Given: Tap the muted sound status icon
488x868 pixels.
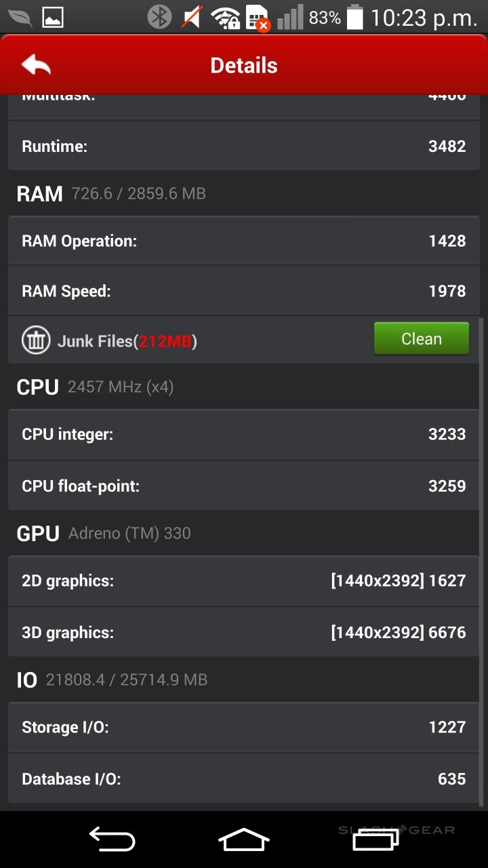Looking at the screenshot, I should (x=192, y=17).
